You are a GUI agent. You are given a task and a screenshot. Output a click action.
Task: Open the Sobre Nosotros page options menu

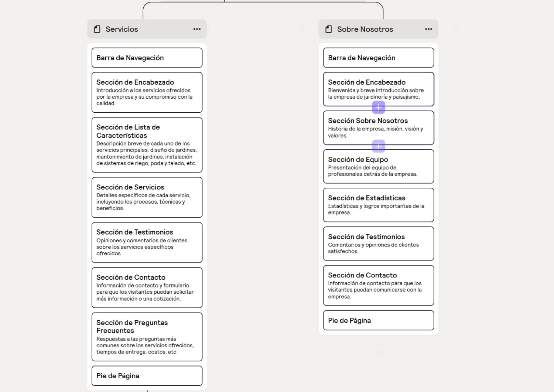pos(428,29)
